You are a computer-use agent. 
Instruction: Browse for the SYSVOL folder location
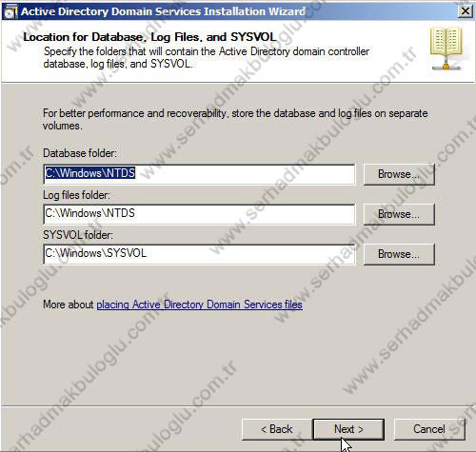click(x=399, y=254)
